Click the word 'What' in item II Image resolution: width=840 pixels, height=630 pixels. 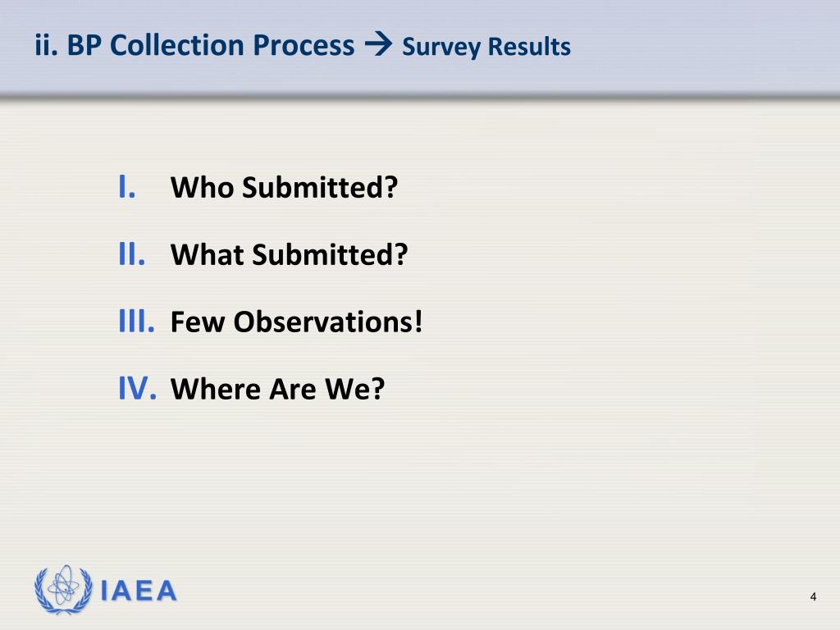click(x=207, y=254)
